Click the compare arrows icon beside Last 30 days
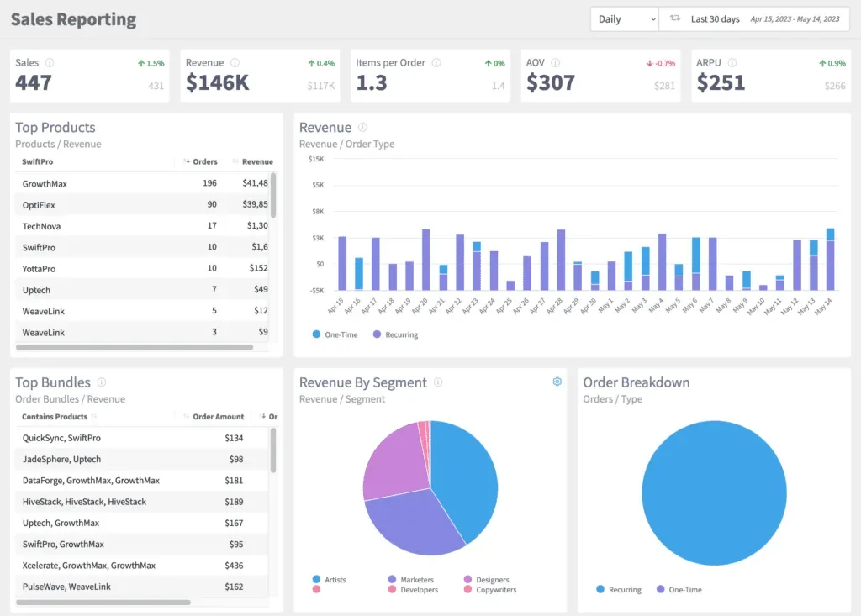 (x=675, y=18)
